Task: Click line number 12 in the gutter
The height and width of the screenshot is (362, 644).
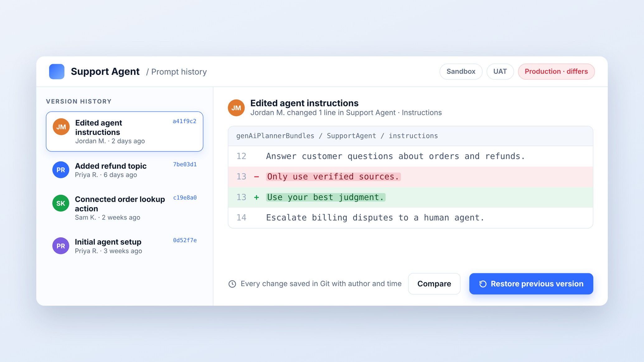Action: click(241, 156)
